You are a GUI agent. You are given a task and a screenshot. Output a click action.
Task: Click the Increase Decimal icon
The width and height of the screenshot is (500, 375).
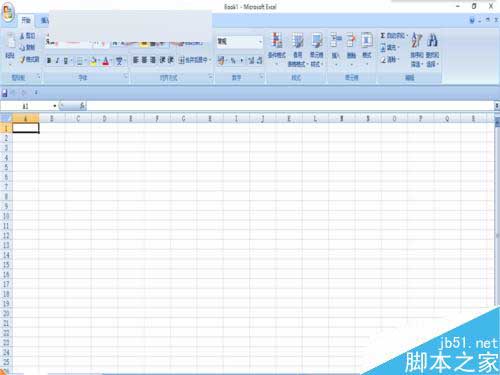tap(251, 60)
